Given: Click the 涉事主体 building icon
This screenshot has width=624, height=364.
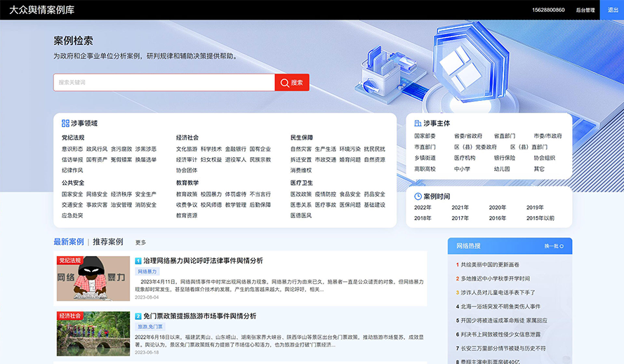Looking at the screenshot, I should click(418, 123).
